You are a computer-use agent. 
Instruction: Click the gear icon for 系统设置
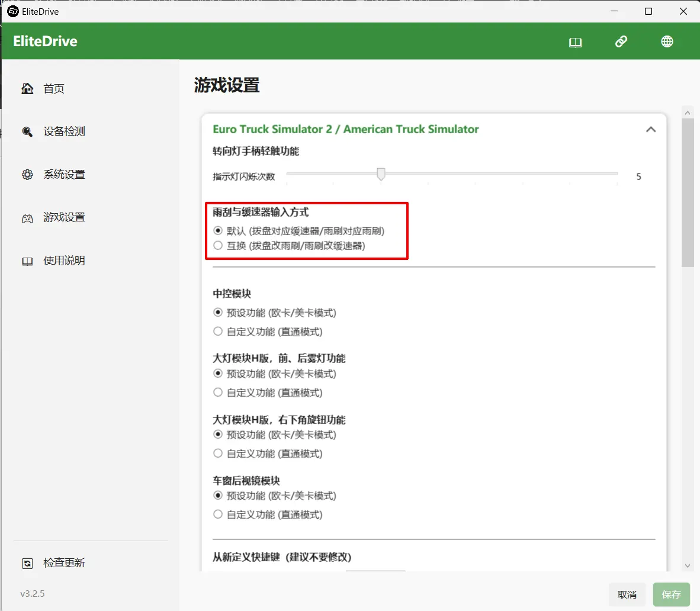27,175
